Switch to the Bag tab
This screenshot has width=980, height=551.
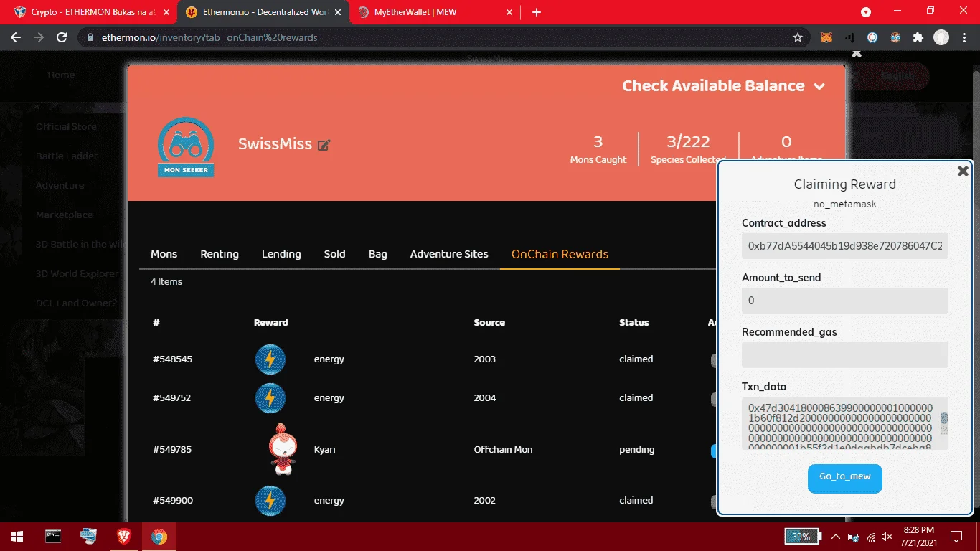[378, 254]
